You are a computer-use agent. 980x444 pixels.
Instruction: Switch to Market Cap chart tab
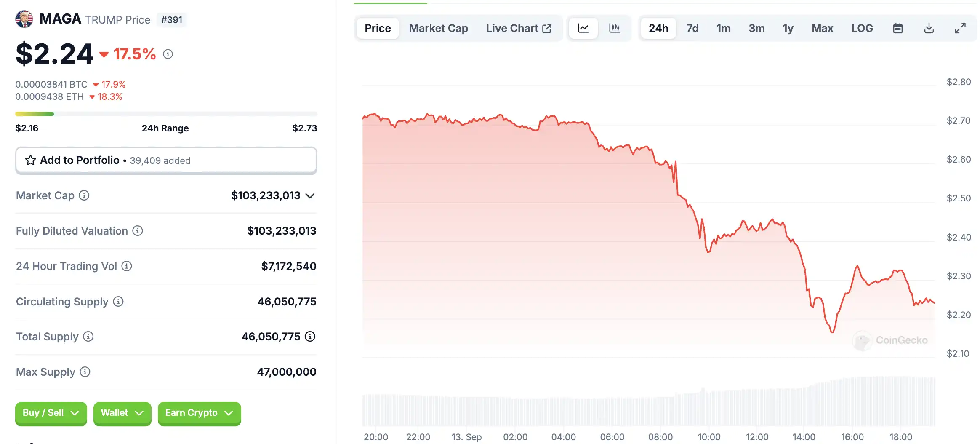(438, 28)
